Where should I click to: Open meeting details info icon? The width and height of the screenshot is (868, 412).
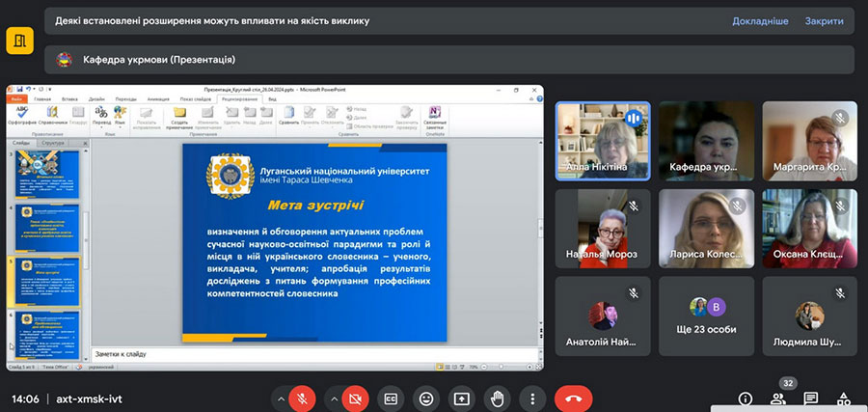click(746, 398)
